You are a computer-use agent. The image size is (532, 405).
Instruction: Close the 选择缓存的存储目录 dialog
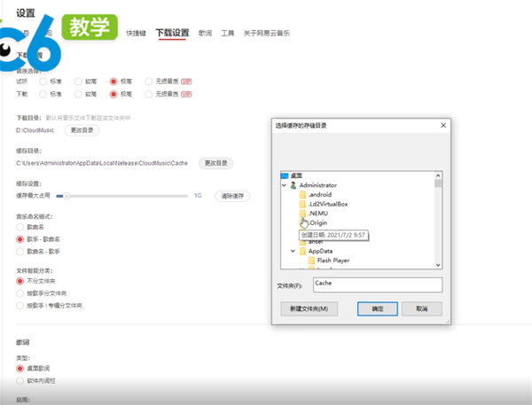443,126
